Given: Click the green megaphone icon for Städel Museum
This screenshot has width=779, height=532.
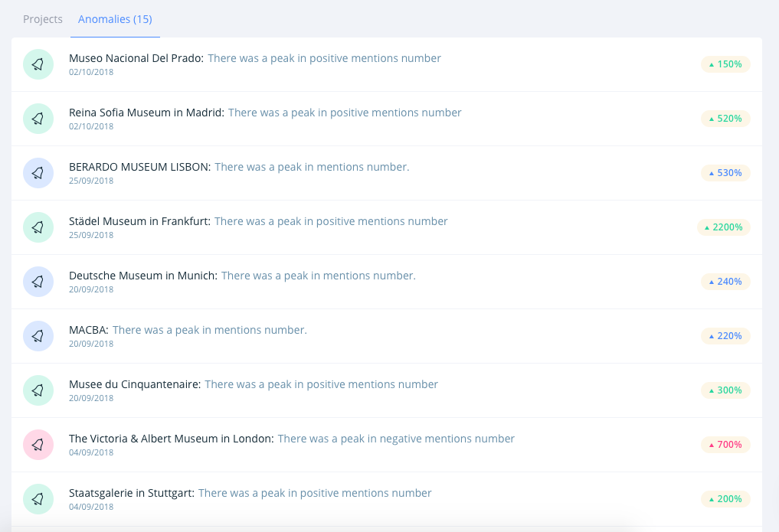Looking at the screenshot, I should [38, 227].
